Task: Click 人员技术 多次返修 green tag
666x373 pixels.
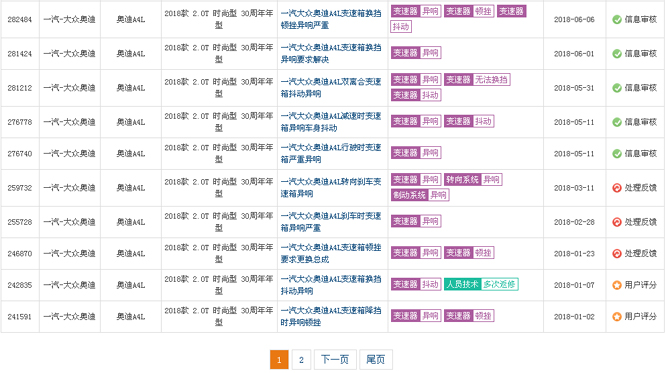Action: pyautogui.click(x=481, y=284)
